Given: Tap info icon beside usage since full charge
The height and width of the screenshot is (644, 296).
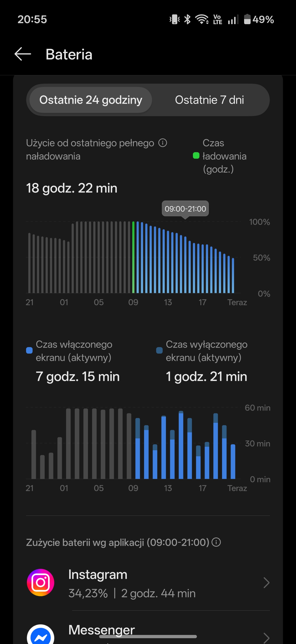Looking at the screenshot, I should (x=162, y=143).
